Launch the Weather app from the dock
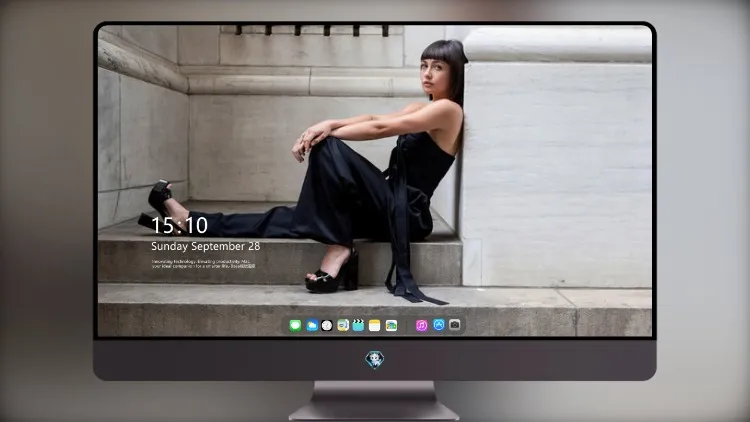This screenshot has width=750, height=422. 311,326
